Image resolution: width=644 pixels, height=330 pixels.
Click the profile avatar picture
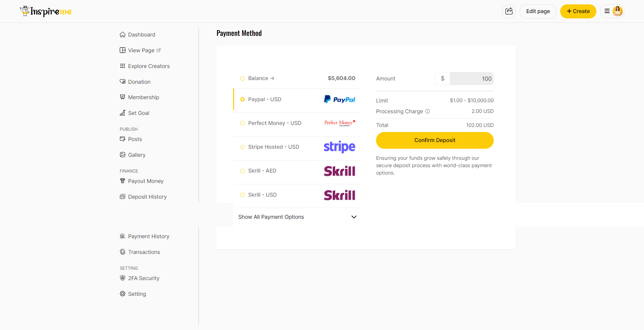(617, 11)
